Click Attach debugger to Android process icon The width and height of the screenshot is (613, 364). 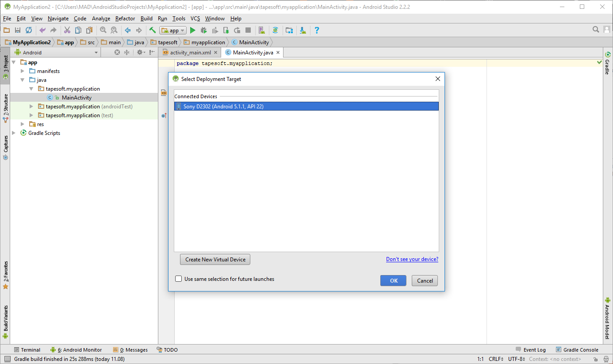226,30
